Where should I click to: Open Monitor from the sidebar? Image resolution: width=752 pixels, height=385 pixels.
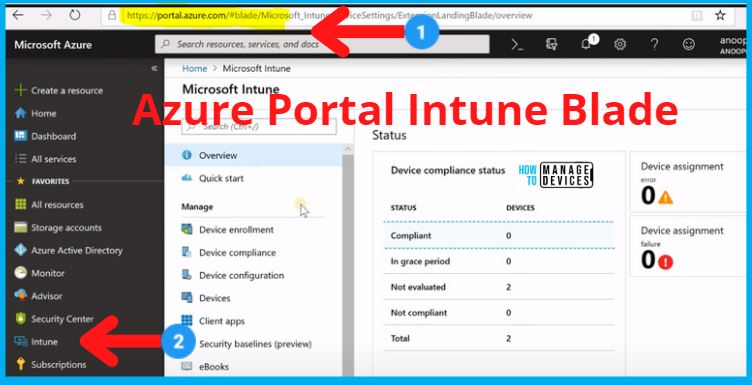(39, 273)
